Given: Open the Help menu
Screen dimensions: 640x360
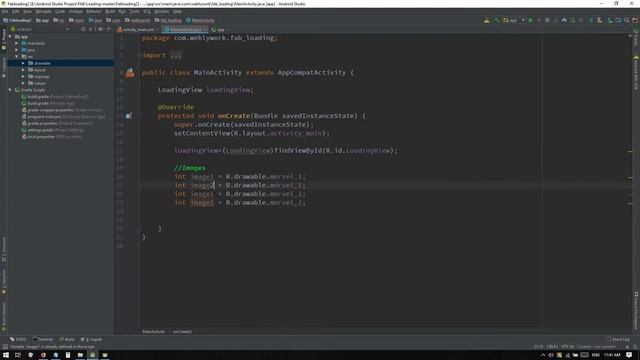Looking at the screenshot, I should [x=177, y=11].
